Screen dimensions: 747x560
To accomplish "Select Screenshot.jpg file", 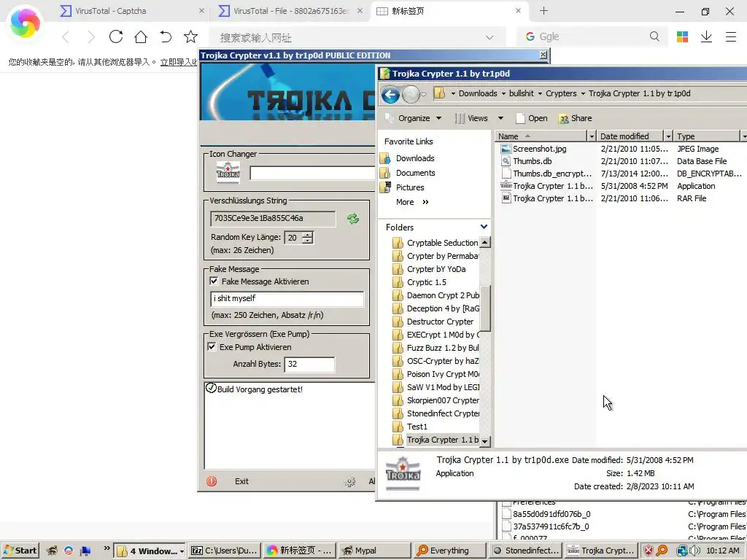I will (x=539, y=149).
